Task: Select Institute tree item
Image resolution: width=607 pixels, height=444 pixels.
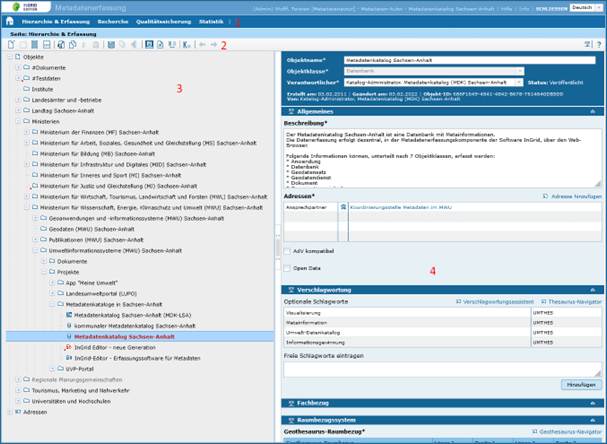Action: [x=42, y=89]
